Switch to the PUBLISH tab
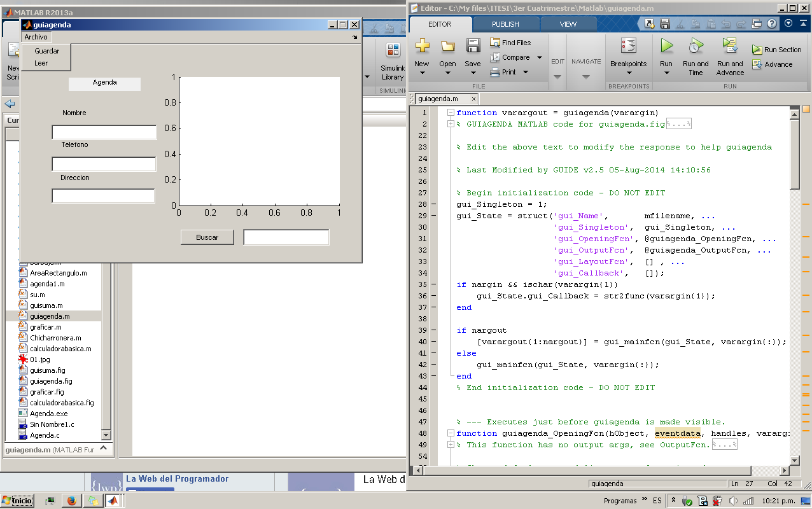 tap(505, 24)
